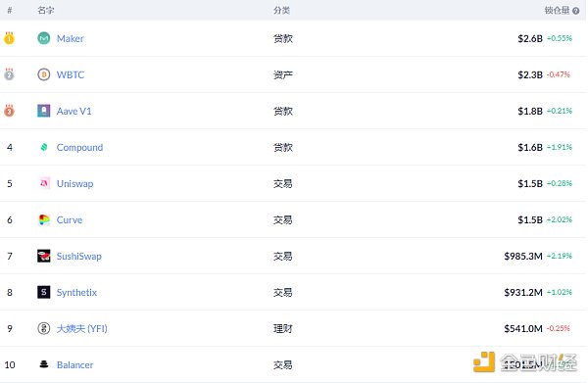588x383 pixels.
Task: Open the 大姨夫 (YFI) link
Action: (81, 329)
